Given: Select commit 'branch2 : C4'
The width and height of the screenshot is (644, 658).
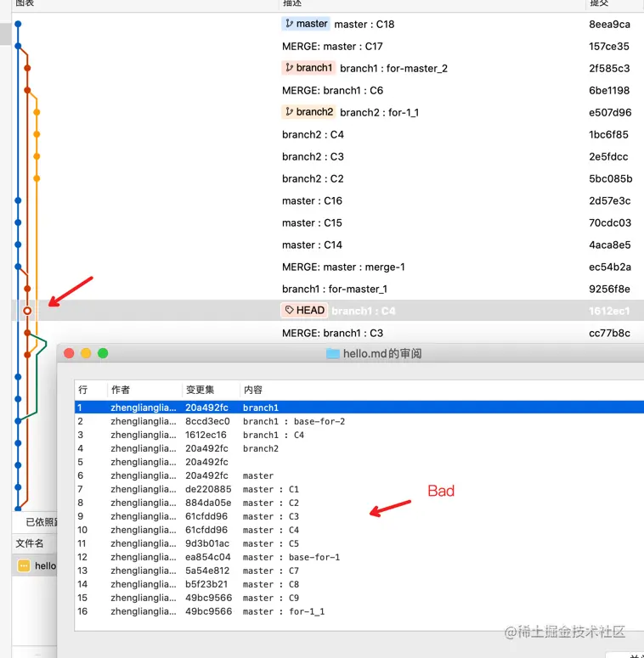Looking at the screenshot, I should (313, 135).
